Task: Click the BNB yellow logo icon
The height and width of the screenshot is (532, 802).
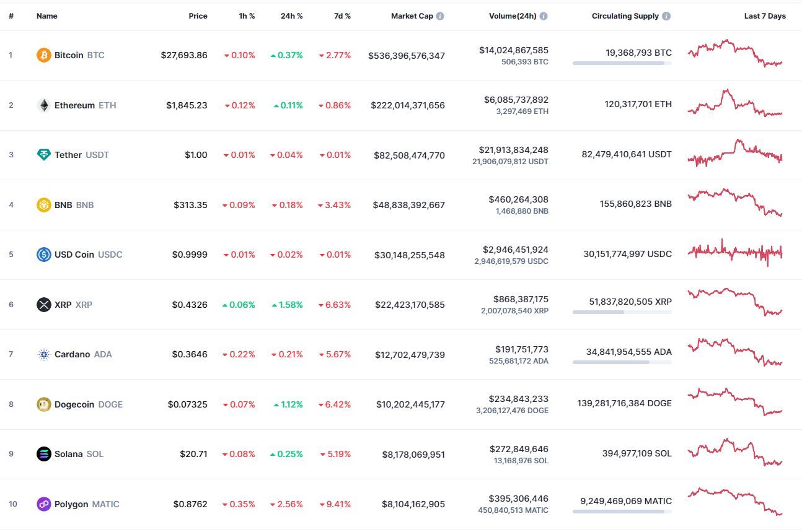Action: [x=43, y=205]
